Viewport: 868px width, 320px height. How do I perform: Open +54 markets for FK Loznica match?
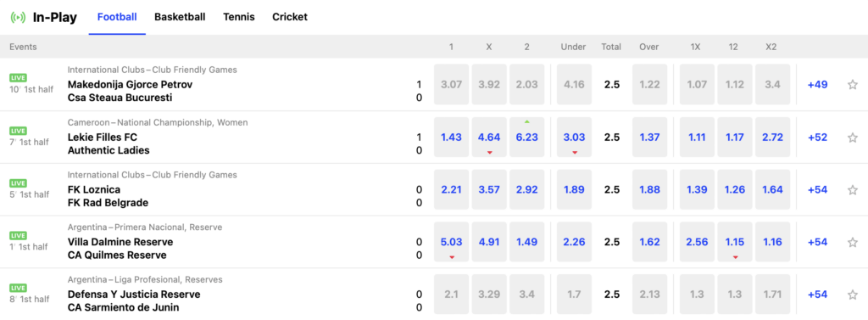click(x=818, y=189)
